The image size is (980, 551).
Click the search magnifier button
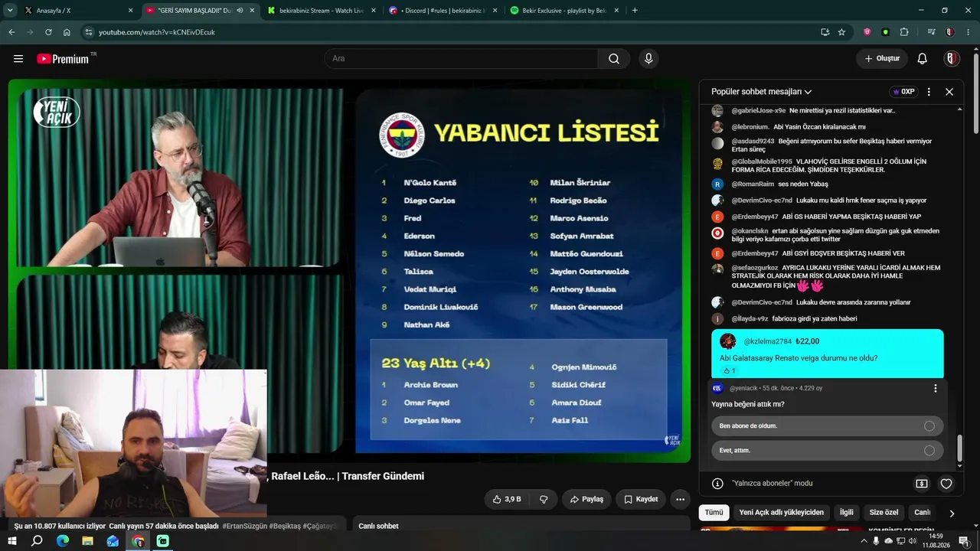click(614, 59)
